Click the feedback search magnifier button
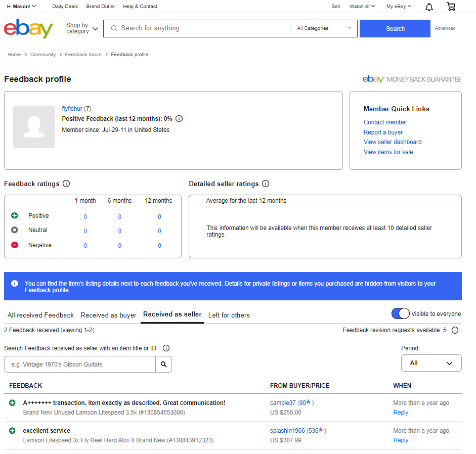Screen dimensions: 476x454 (163, 364)
